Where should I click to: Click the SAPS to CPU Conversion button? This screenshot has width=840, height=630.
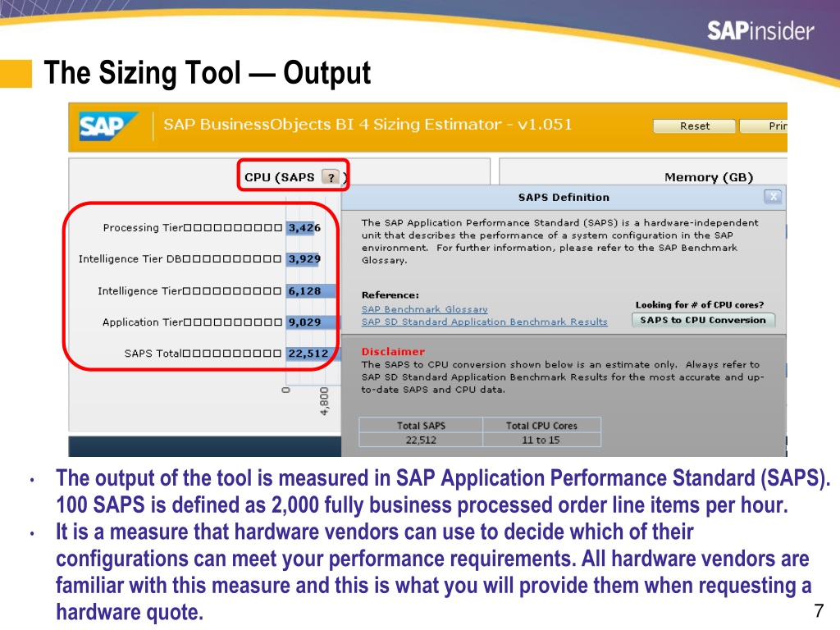703,320
